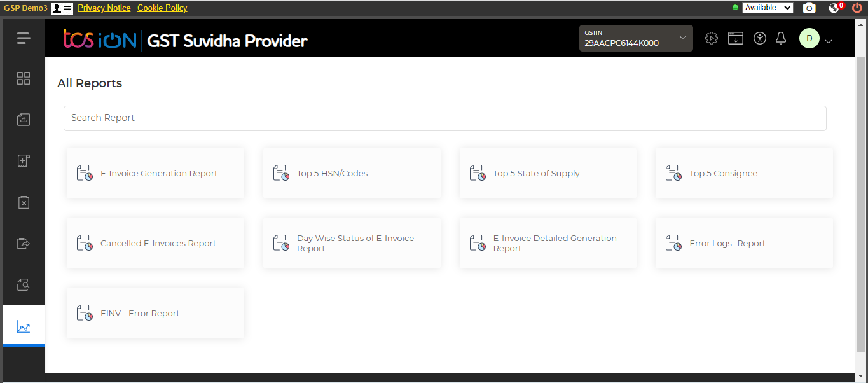
Task: Open the Cancelled E-Invoices Report
Action: click(155, 243)
